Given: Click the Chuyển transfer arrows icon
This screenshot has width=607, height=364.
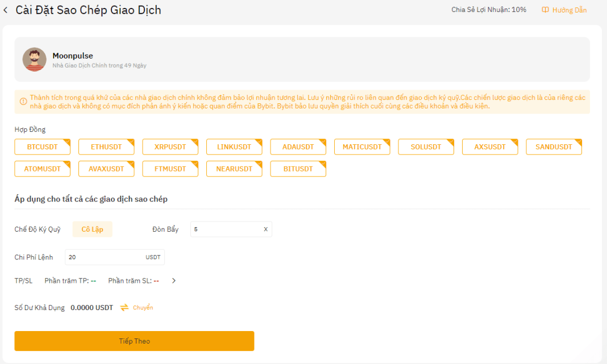Looking at the screenshot, I should coord(124,308).
